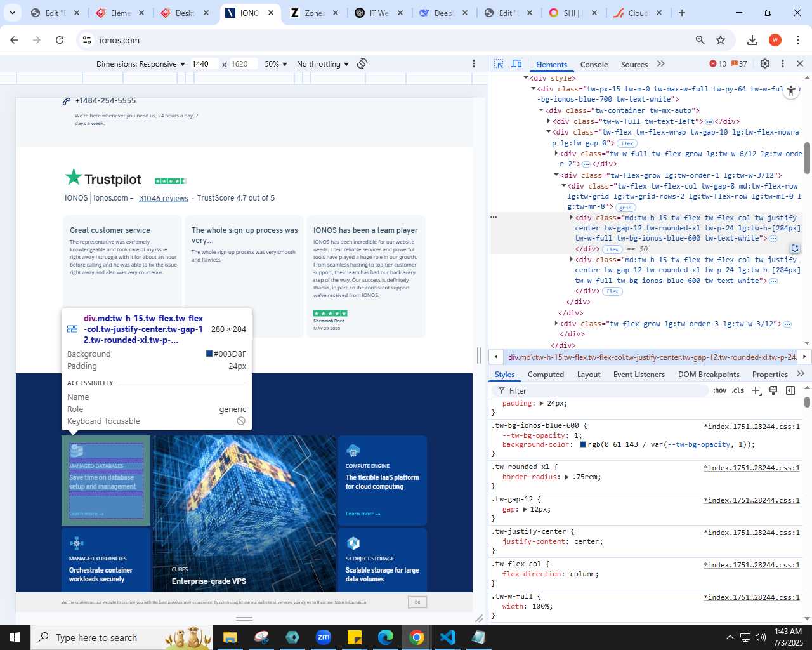Click the issues badge showing 37
The image size is (812, 650).
(740, 64)
